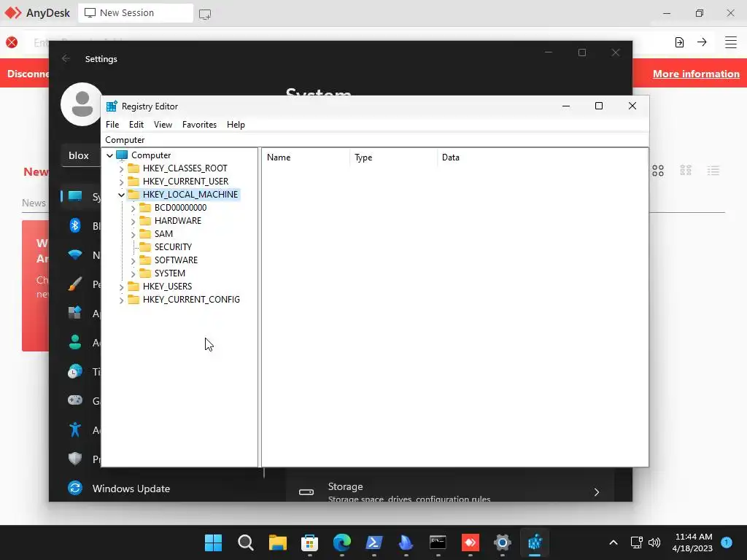
Task: Open File Explorer from taskbar
Action: click(278, 542)
